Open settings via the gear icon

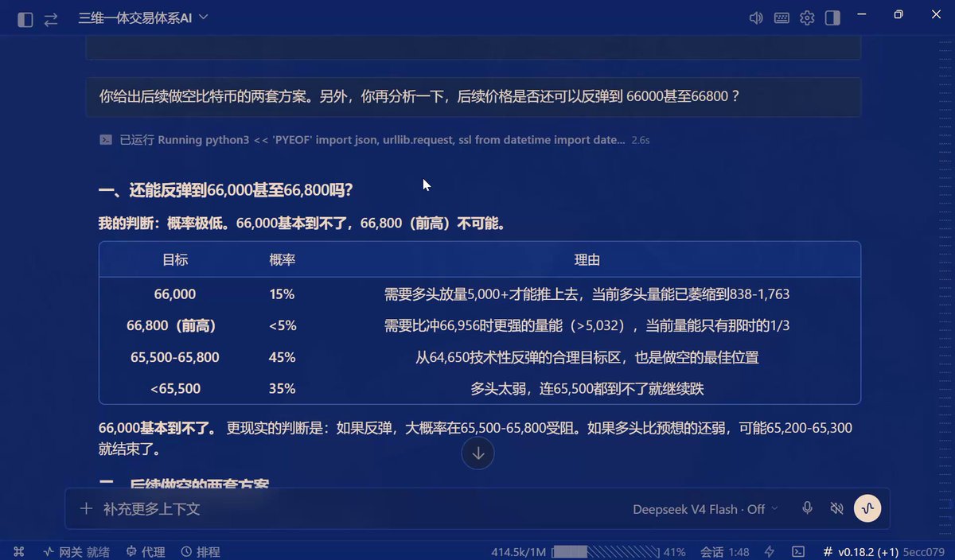(x=807, y=18)
